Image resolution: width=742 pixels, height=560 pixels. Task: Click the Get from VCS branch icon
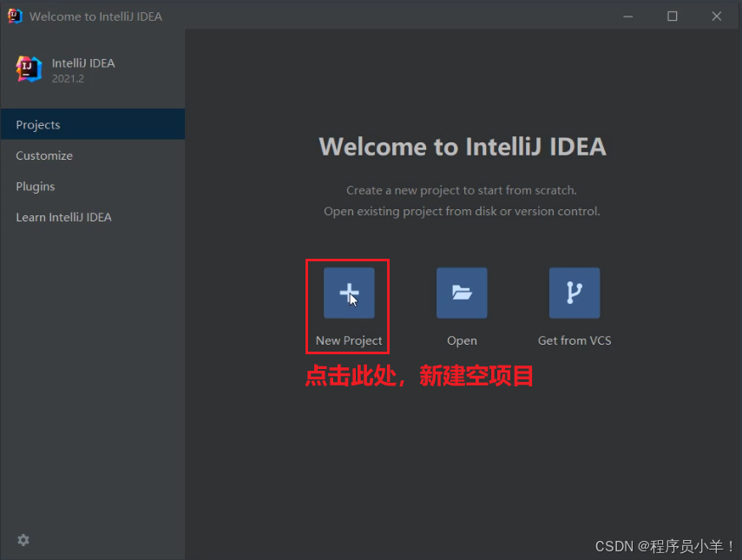[x=574, y=293]
